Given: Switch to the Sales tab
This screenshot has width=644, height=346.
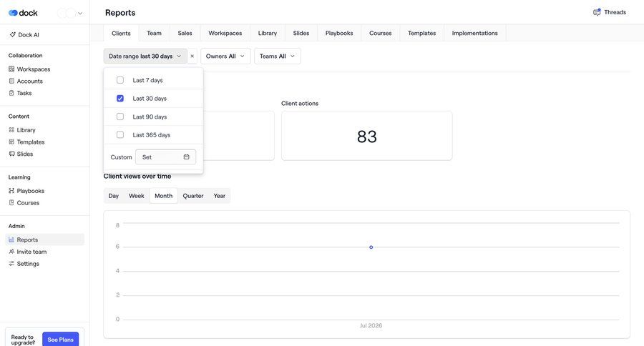Looking at the screenshot, I should (185, 34).
